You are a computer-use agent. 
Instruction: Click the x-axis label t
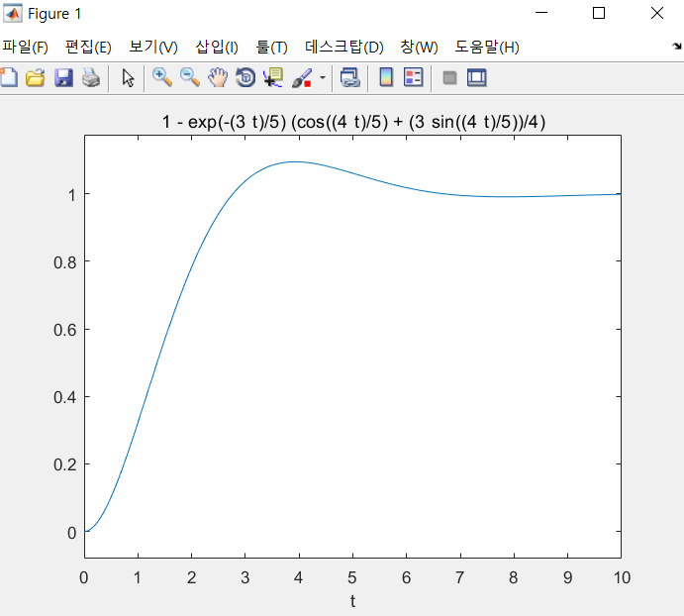352,601
